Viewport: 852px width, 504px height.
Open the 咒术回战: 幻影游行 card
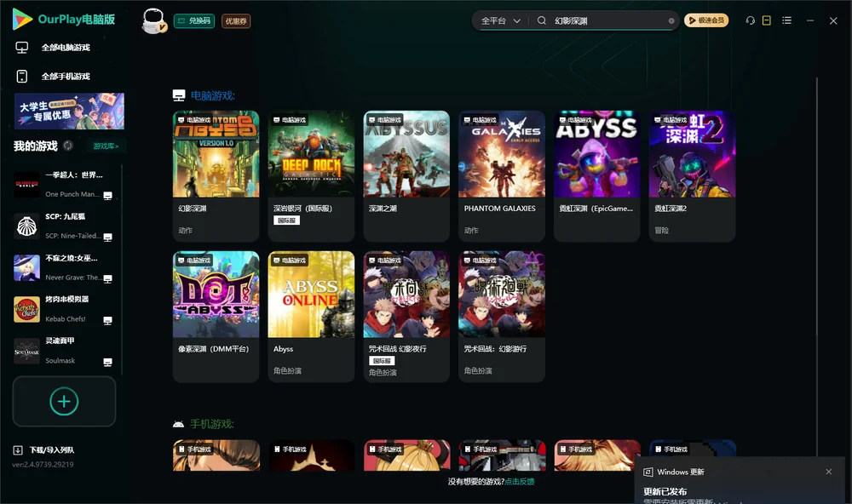[x=502, y=317]
